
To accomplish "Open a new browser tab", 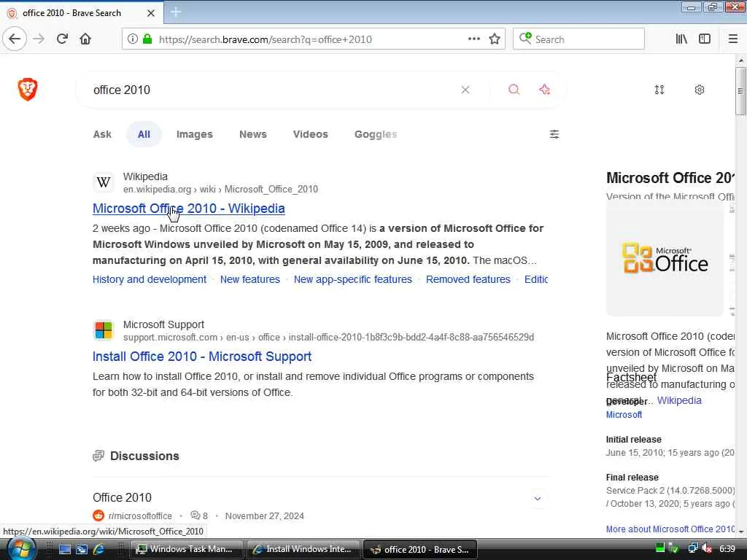I will (x=176, y=12).
